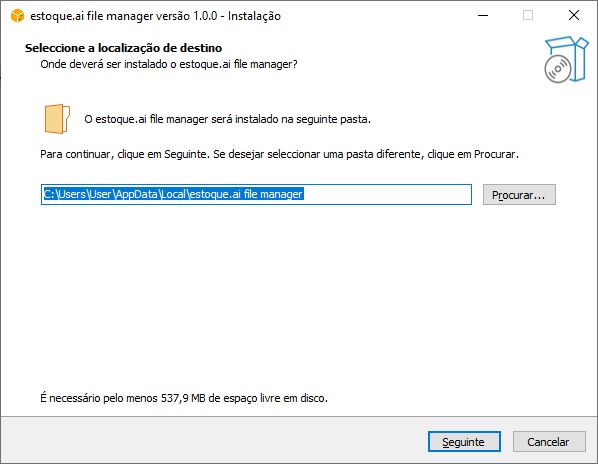
Task: Click the word Procurar in the instruction sentence
Action: click(495, 154)
